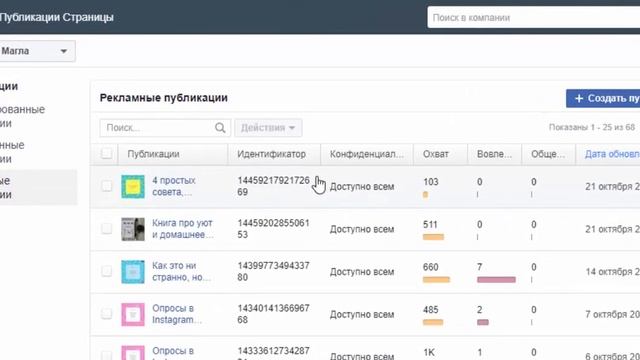Click identifier 1445921792172669
Image resolution: width=640 pixels, height=360 pixels.
273,186
